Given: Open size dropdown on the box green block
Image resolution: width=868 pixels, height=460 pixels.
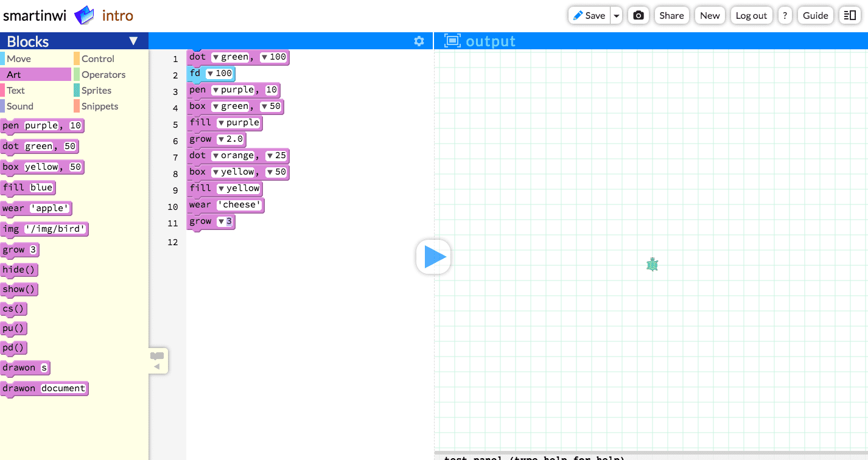Looking at the screenshot, I should [x=264, y=106].
